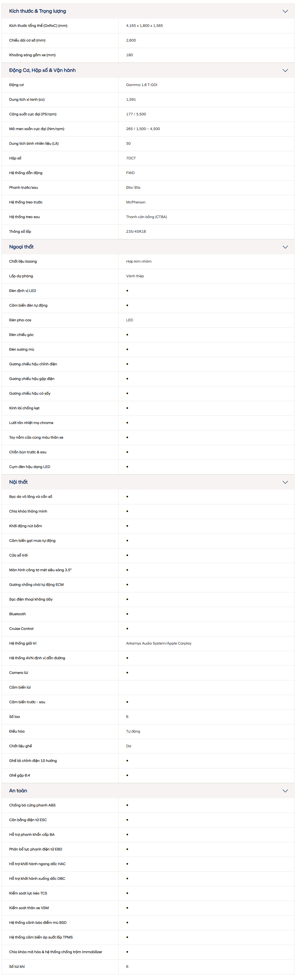This screenshot has height=980, width=296.
Task: Click the An toàn heading text
Action: pos(18,791)
